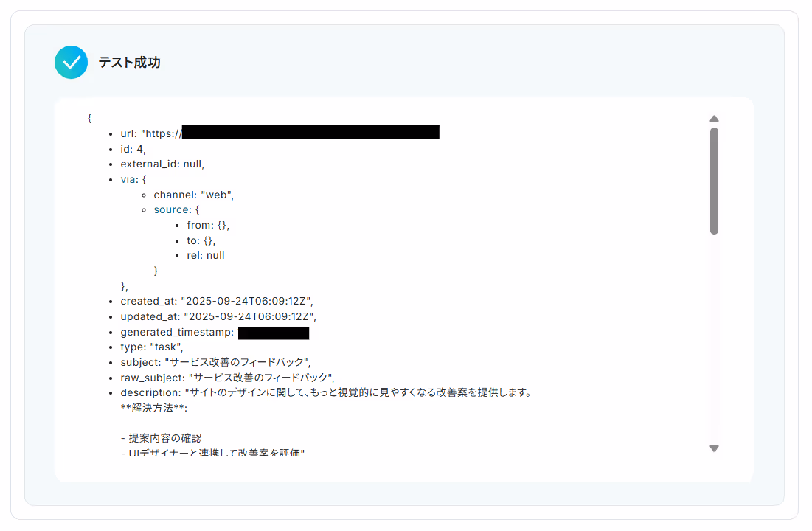This screenshot has height=531, width=812.
Task: Click the url "https://" line
Action: 280,133
